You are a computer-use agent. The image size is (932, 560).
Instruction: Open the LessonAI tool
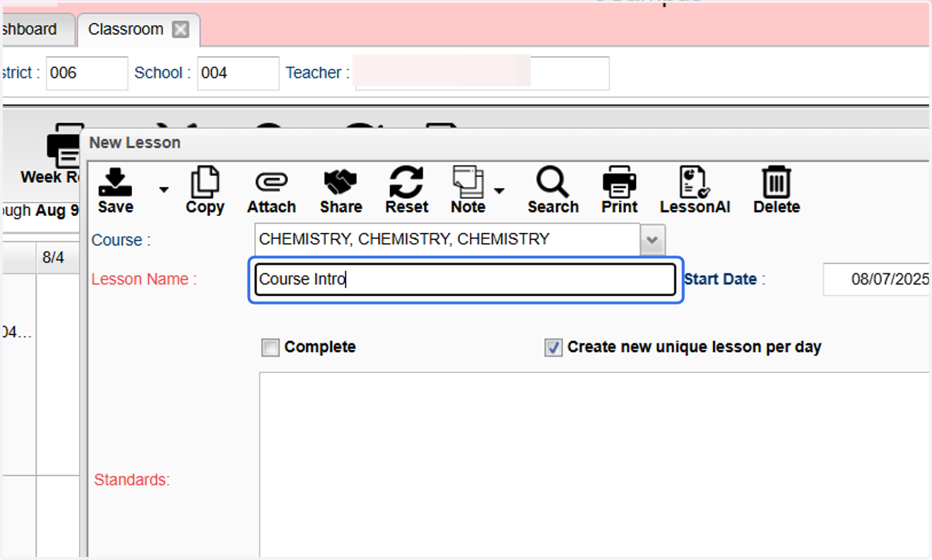pyautogui.click(x=694, y=190)
